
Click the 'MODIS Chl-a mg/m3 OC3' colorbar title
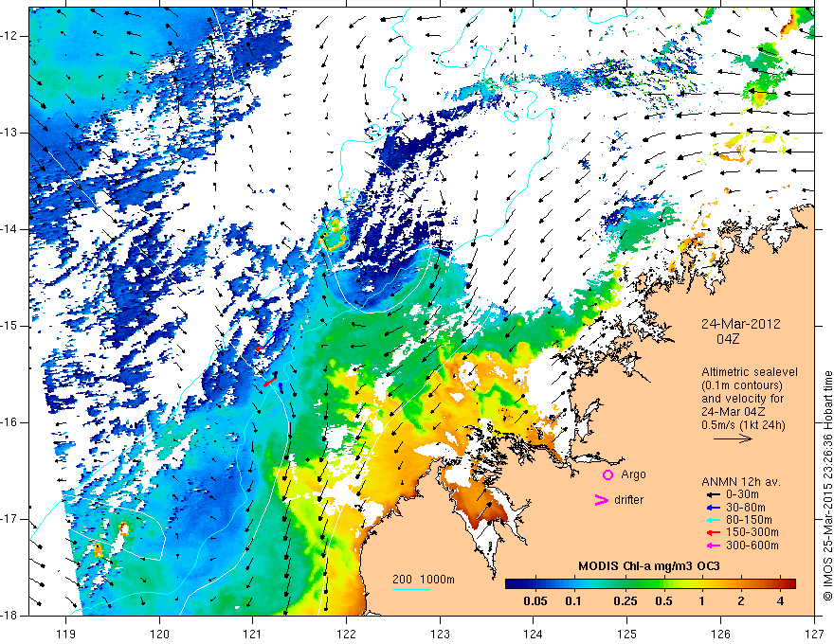click(x=649, y=566)
